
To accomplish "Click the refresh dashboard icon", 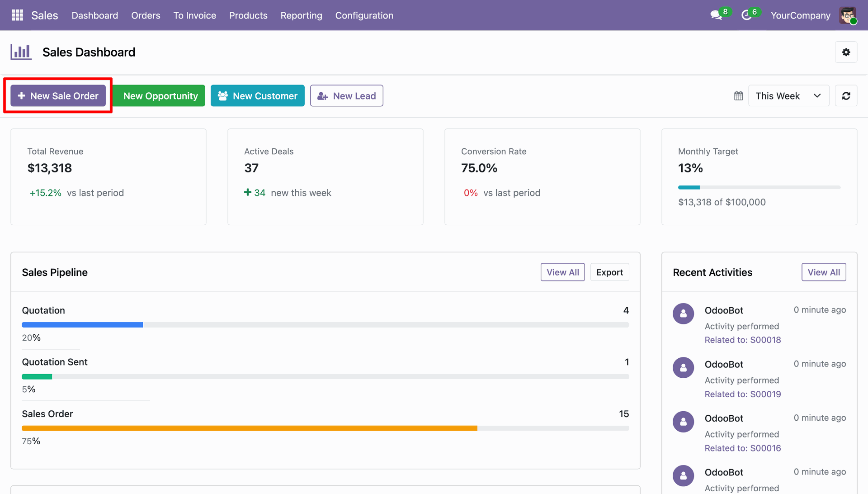I will 846,96.
